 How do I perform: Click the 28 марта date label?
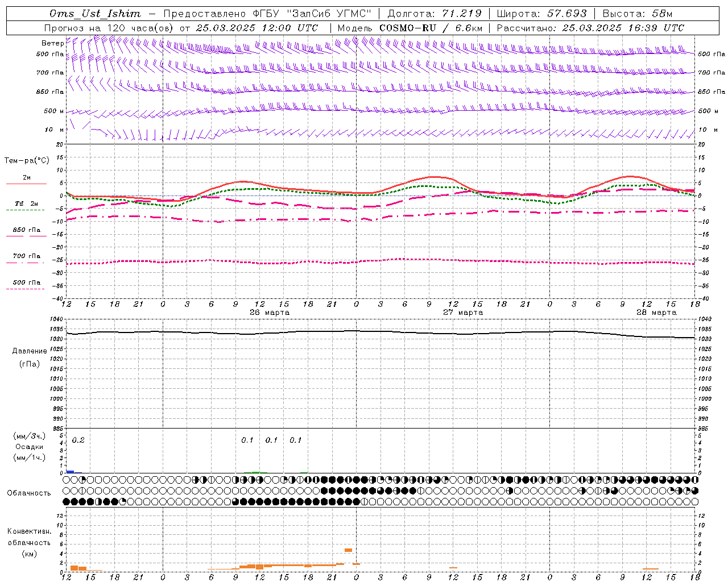tap(656, 313)
